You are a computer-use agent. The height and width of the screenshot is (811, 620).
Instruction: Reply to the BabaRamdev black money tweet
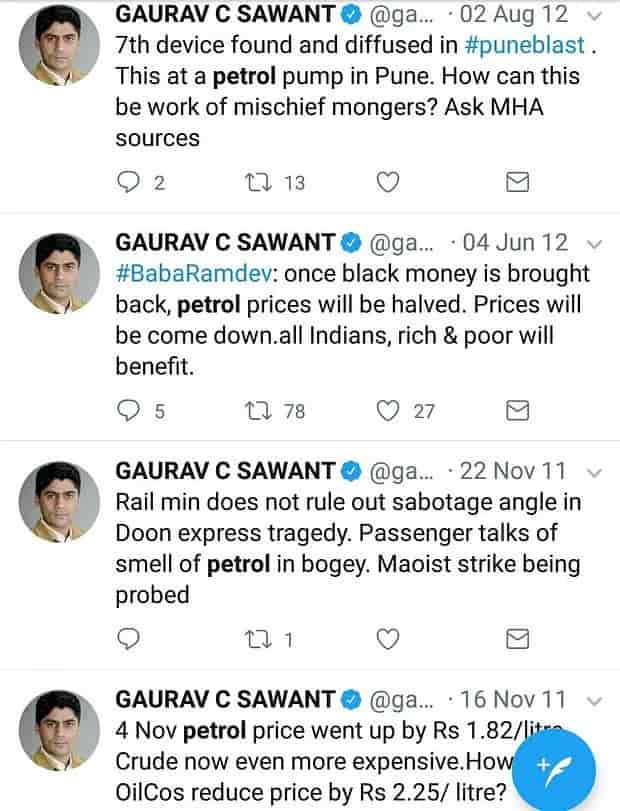click(129, 409)
